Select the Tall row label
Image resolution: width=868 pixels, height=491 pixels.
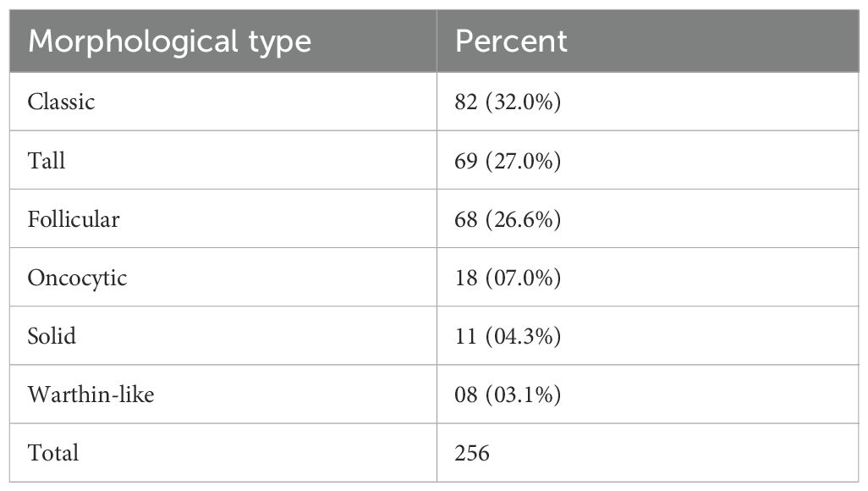click(47, 160)
